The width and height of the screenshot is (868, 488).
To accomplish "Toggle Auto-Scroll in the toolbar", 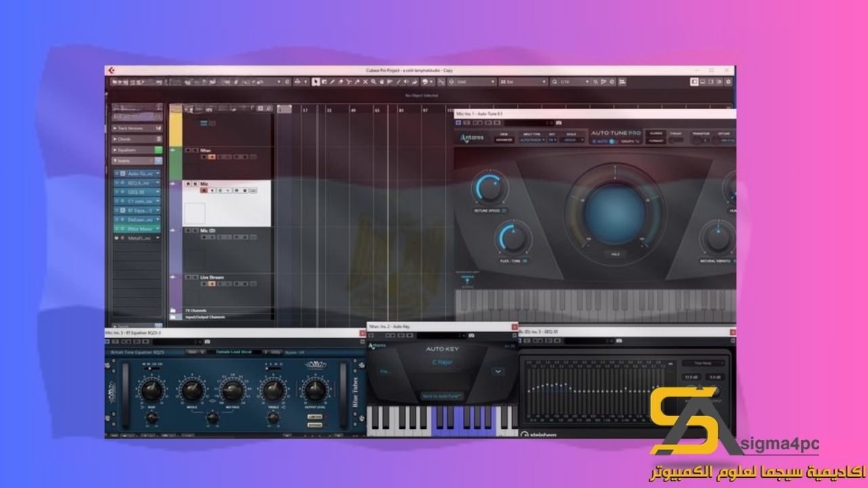I will click(x=297, y=81).
